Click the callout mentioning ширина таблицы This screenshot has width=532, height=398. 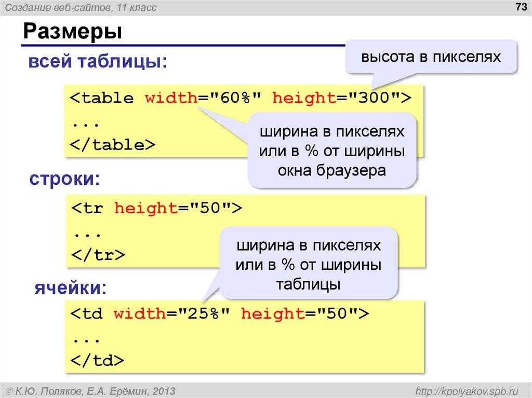point(310,265)
